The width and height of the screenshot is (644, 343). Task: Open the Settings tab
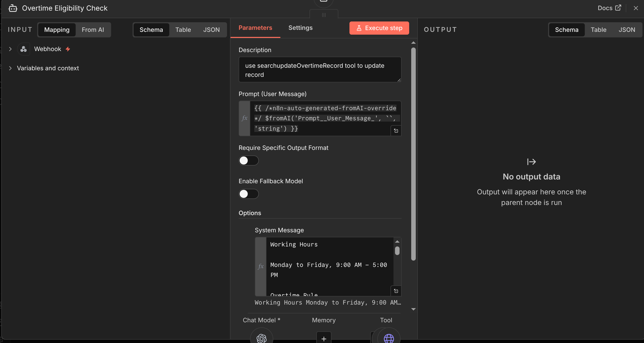[300, 28]
